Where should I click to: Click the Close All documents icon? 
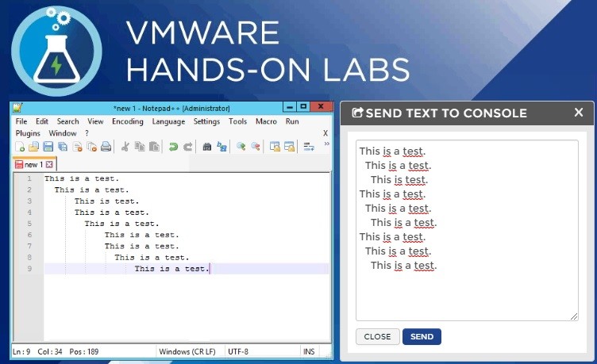click(92, 147)
